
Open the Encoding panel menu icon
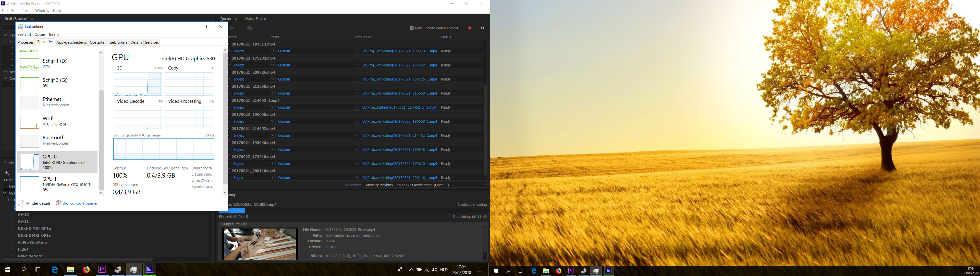coord(240,195)
